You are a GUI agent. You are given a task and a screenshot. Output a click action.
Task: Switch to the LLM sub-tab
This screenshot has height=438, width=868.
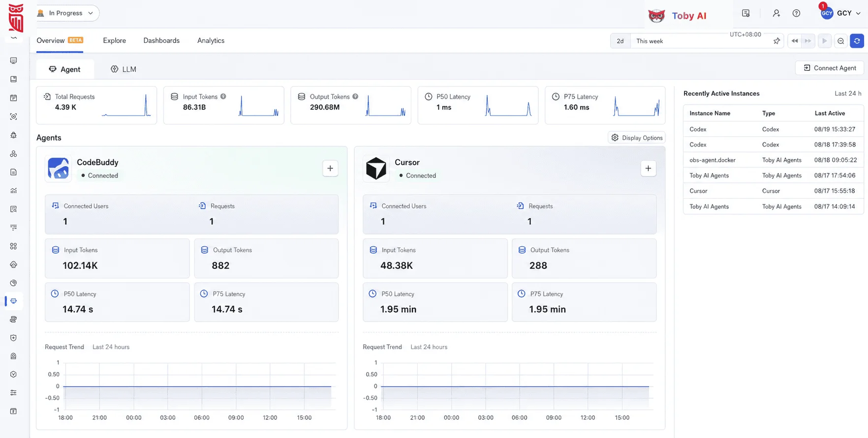124,69
